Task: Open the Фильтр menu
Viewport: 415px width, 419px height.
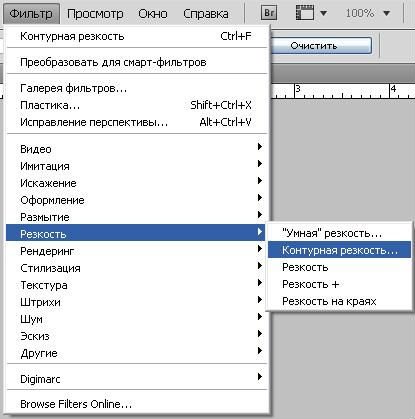Action: pos(31,14)
